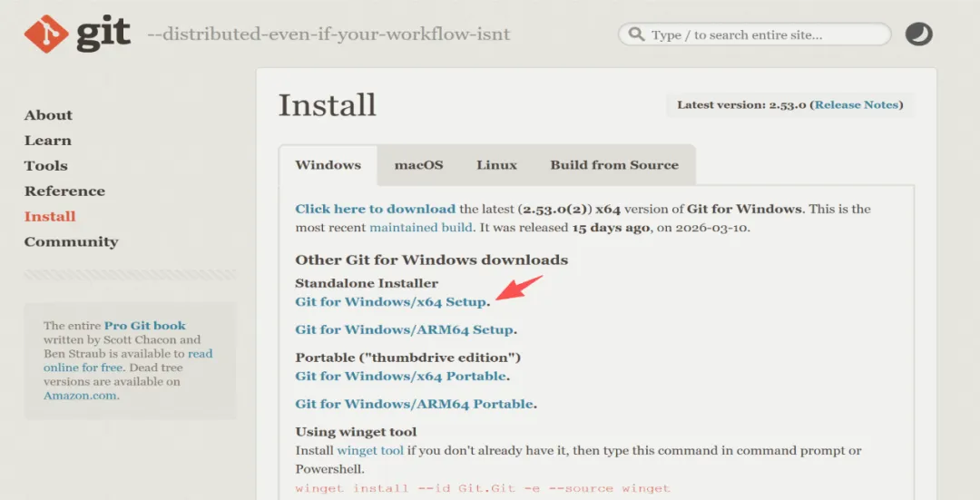
Task: Click the 'read online for free' link
Action: [128, 360]
